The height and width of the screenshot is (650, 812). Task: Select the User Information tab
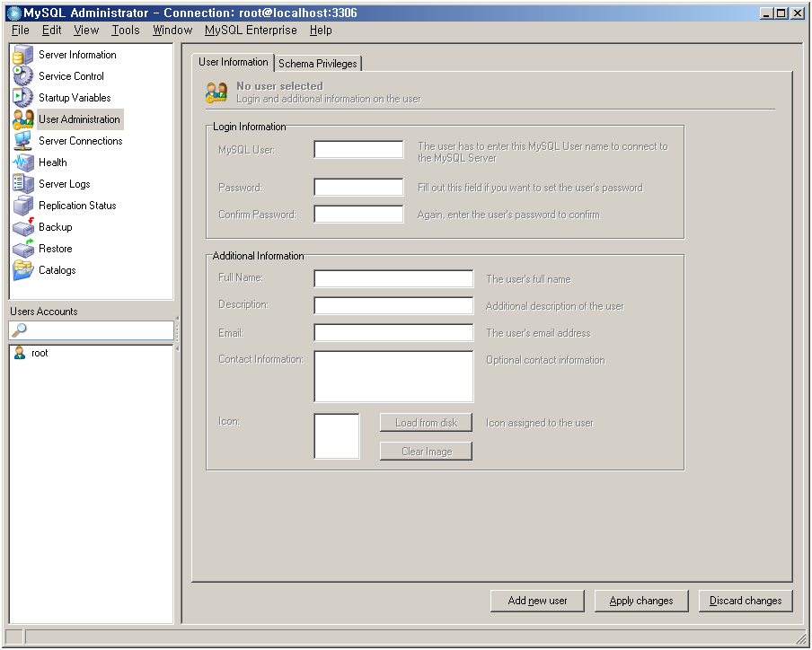233,62
